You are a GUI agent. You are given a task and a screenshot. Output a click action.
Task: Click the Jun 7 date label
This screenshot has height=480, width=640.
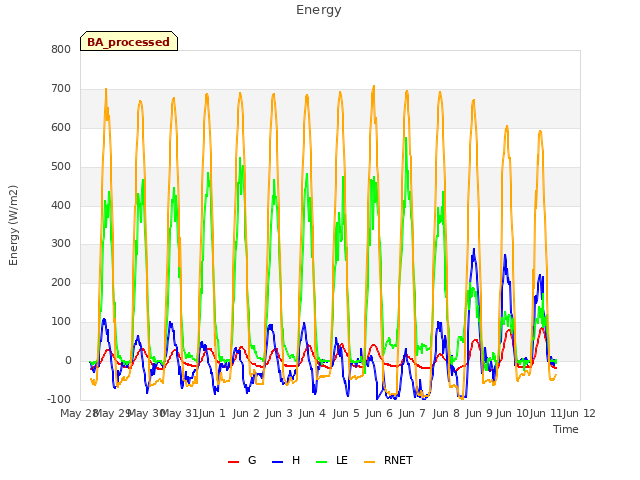[412, 413]
